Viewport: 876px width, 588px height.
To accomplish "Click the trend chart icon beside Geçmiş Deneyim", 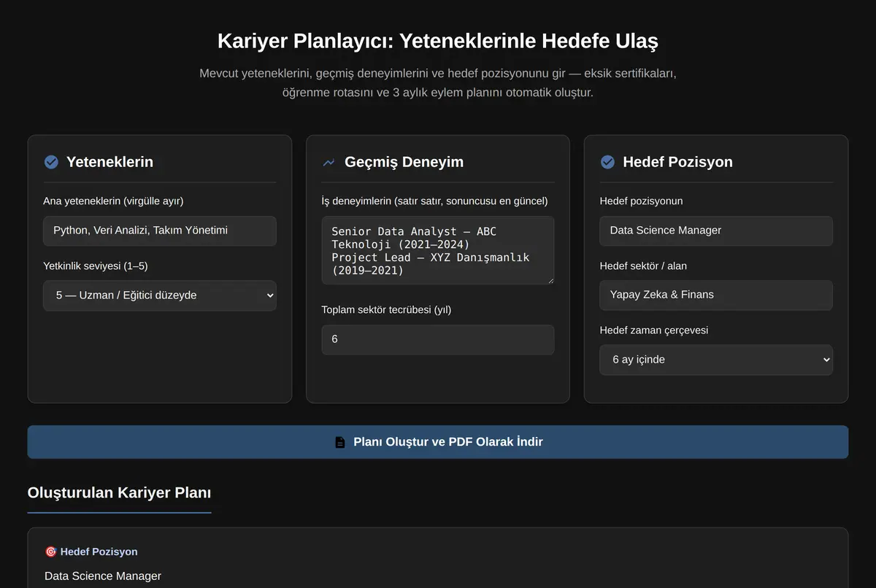I will (329, 162).
